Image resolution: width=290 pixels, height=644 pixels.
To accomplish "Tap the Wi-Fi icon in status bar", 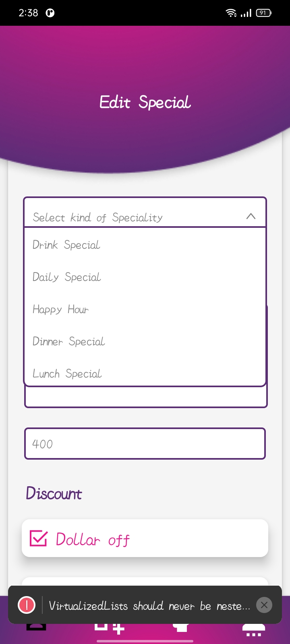I will click(231, 13).
